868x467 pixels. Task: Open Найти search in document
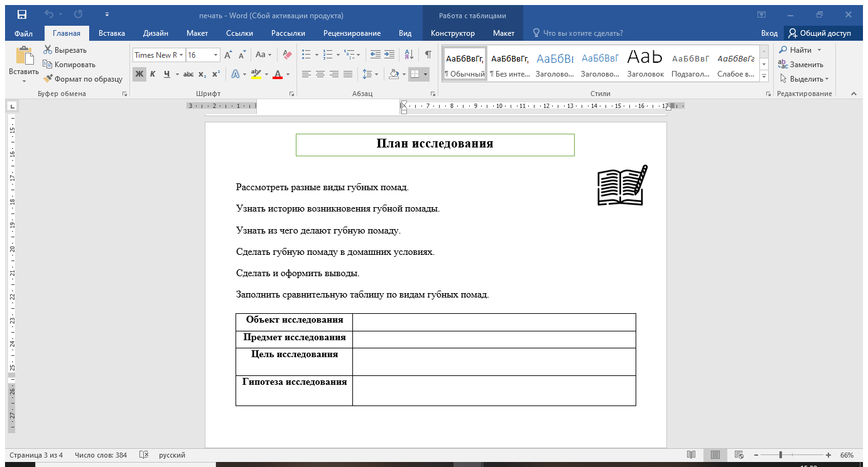[x=795, y=50]
